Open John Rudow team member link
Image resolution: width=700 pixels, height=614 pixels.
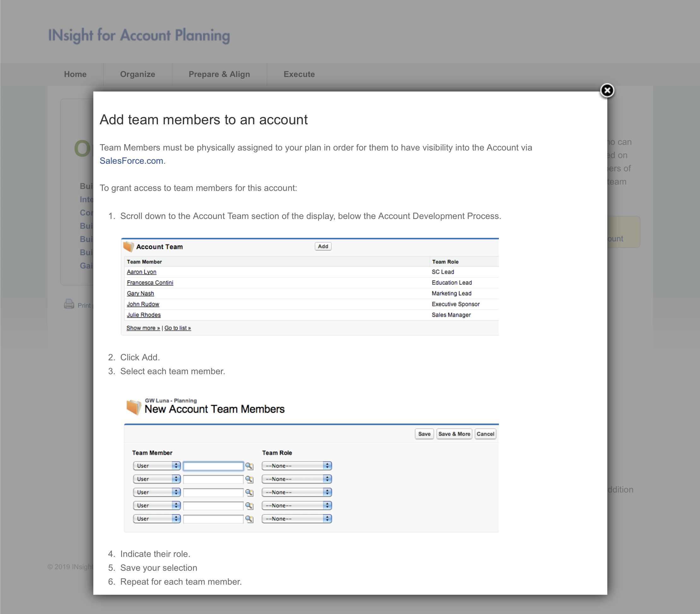coord(143,304)
